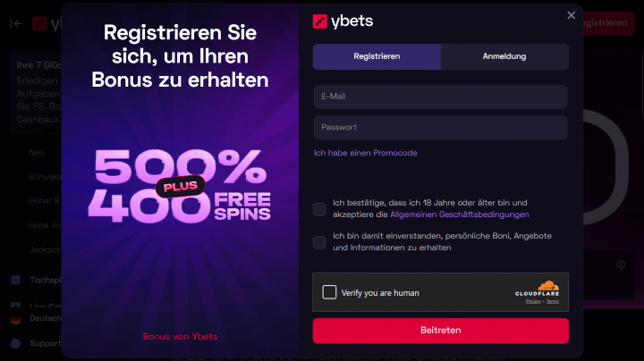The height and width of the screenshot is (361, 644).
Task: Collapse the sidebar with the arrow icon
Action: [15, 24]
